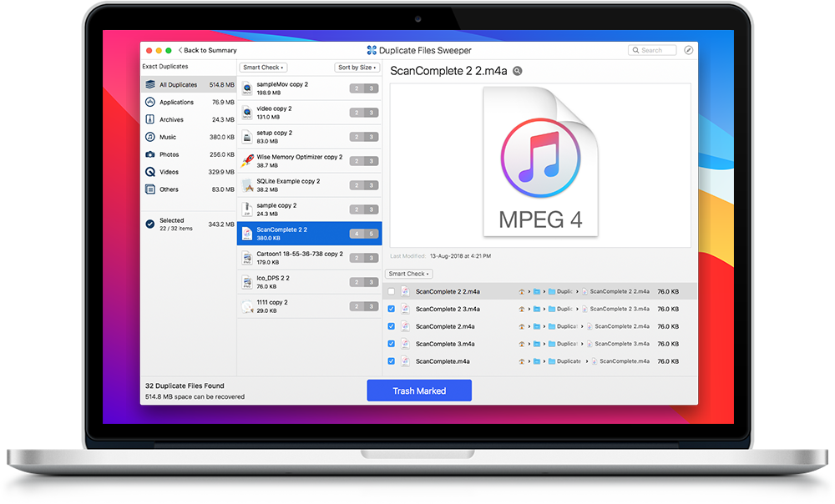The image size is (835, 504).
Task: Click the sampleMov copy 2 file icon
Action: (x=247, y=88)
